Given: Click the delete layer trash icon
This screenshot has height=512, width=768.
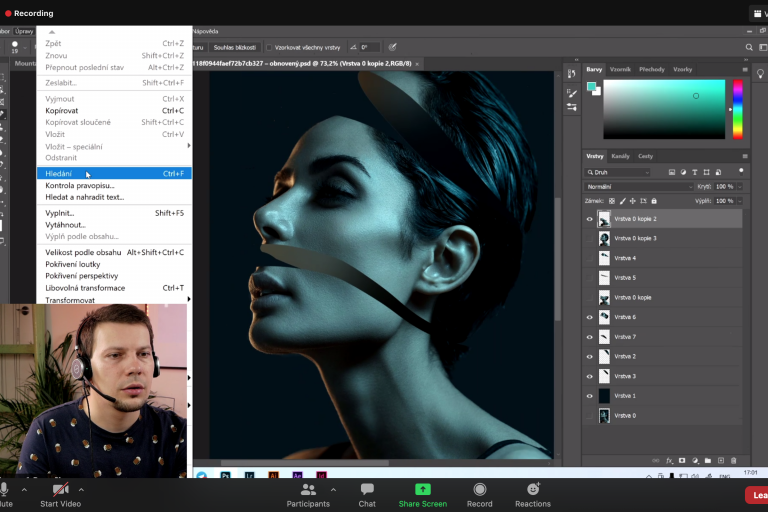Looking at the screenshot, I should pyautogui.click(x=732, y=460).
